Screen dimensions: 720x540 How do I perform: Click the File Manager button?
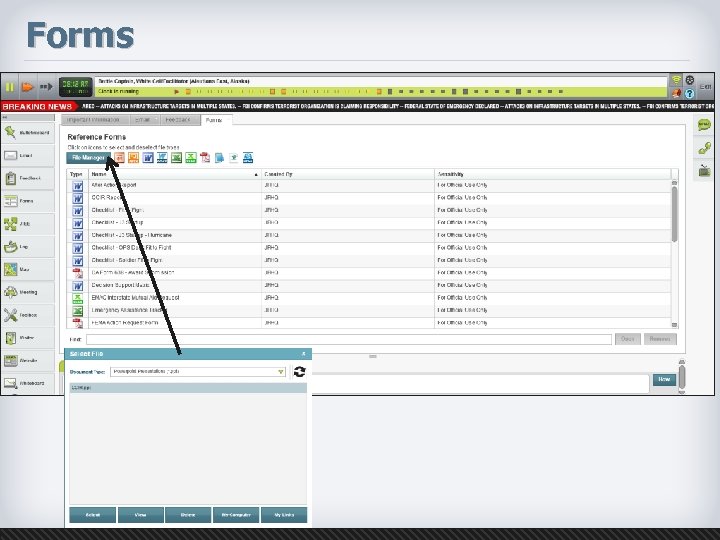pos(88,158)
